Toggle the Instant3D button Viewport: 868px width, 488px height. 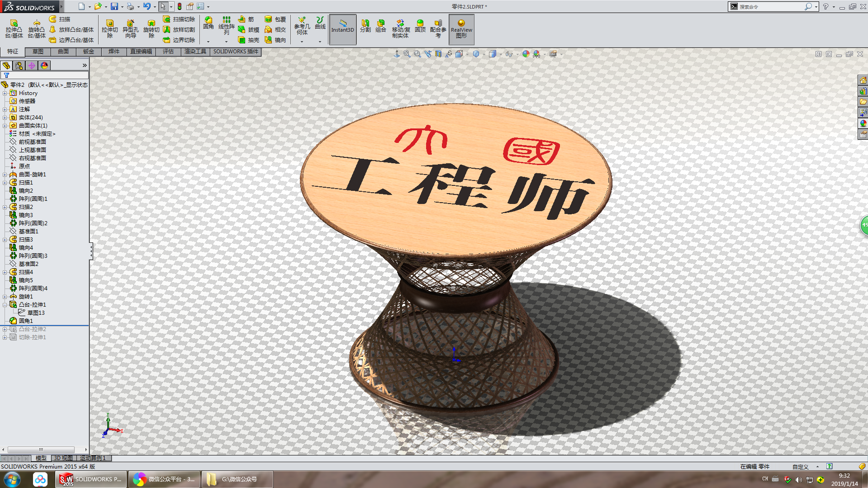point(342,29)
